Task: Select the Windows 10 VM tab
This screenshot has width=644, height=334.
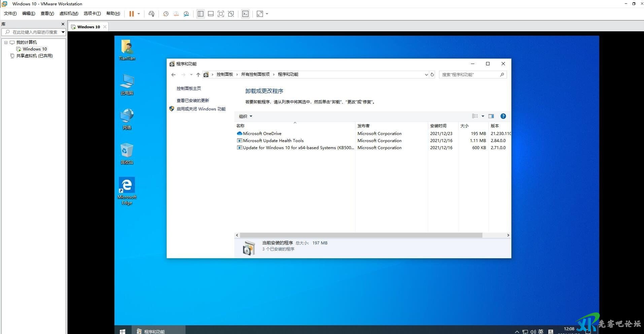Action: point(88,27)
